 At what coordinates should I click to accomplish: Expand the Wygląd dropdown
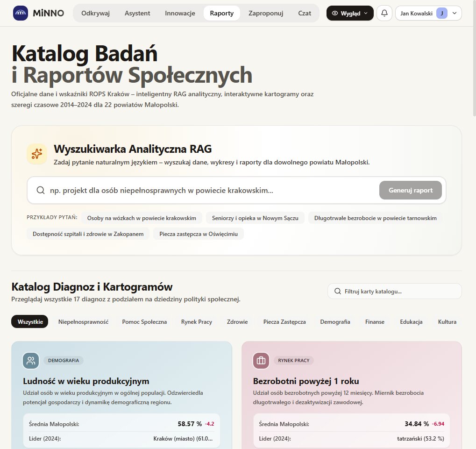pyautogui.click(x=350, y=13)
